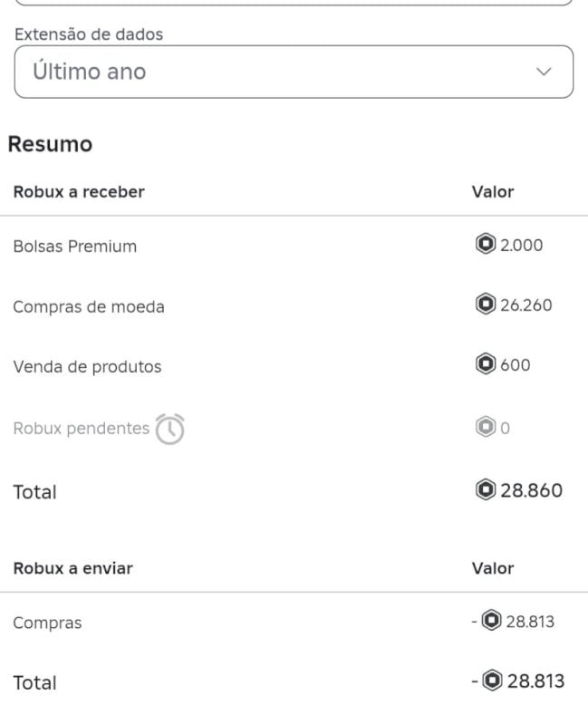Click the Resumo section title
This screenshot has height=725, width=588.
pyautogui.click(x=50, y=143)
